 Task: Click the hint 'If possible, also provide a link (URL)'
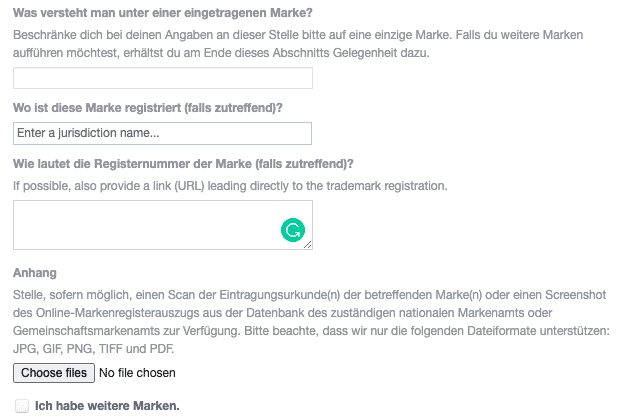[108, 186]
